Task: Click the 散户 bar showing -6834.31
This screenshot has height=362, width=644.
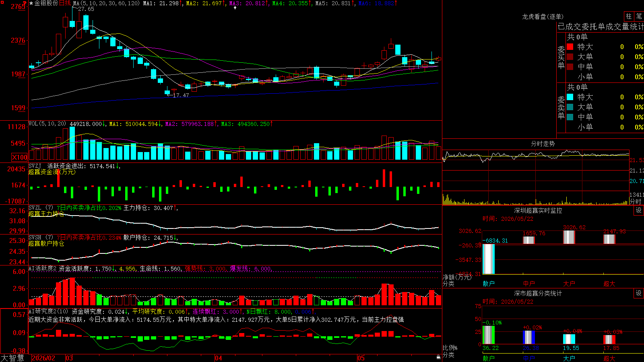Action: click(x=489, y=259)
